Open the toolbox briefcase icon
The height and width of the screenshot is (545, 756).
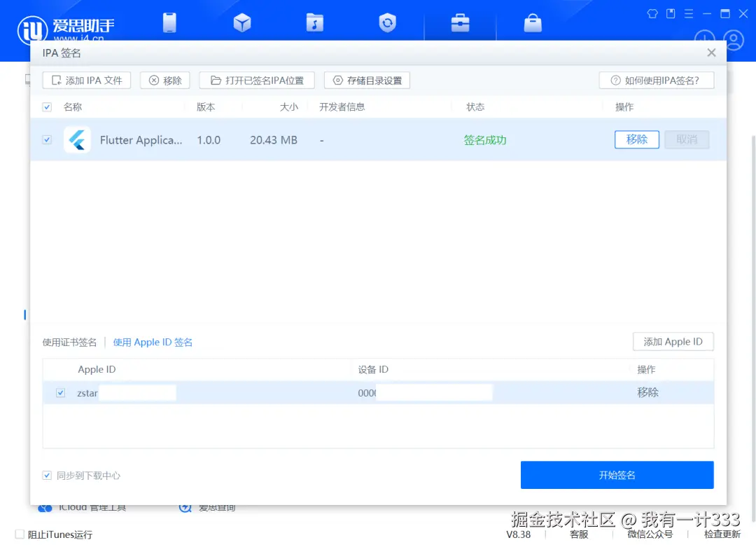tap(460, 22)
